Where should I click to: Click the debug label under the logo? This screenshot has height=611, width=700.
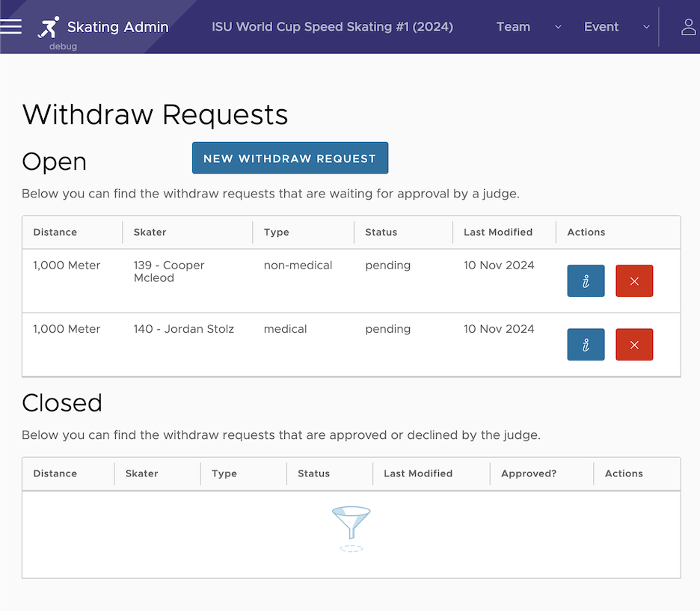coord(62,46)
